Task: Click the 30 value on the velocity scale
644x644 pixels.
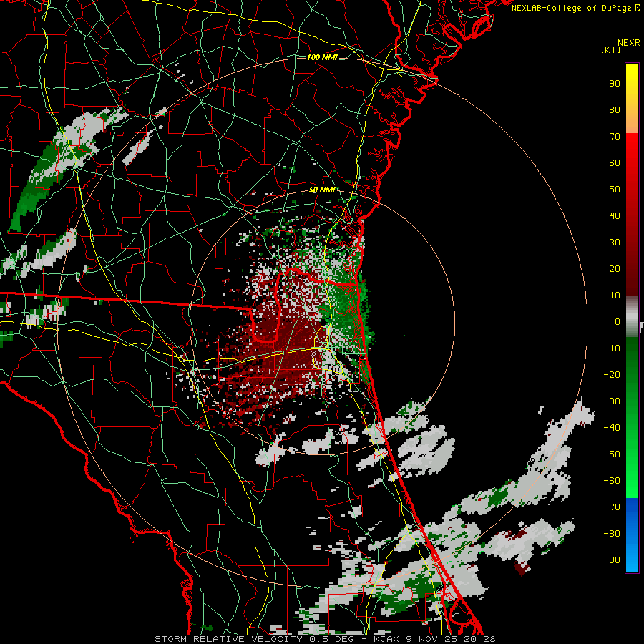Action: click(615, 243)
